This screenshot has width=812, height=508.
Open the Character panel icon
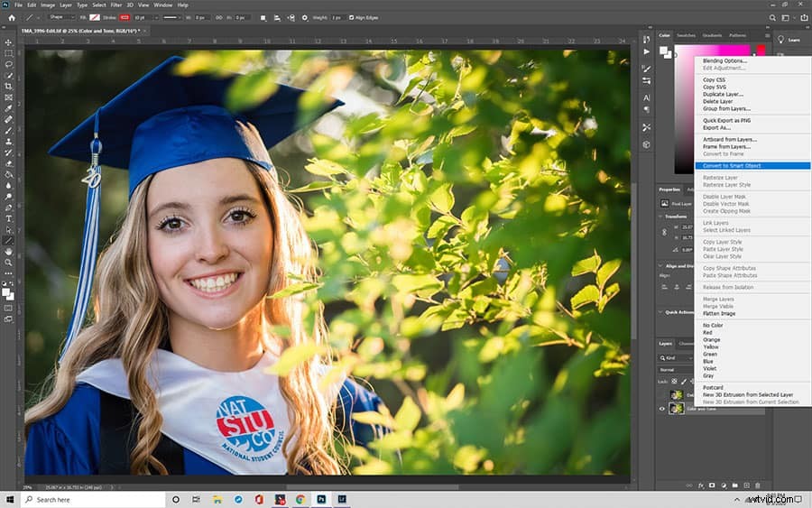646,97
